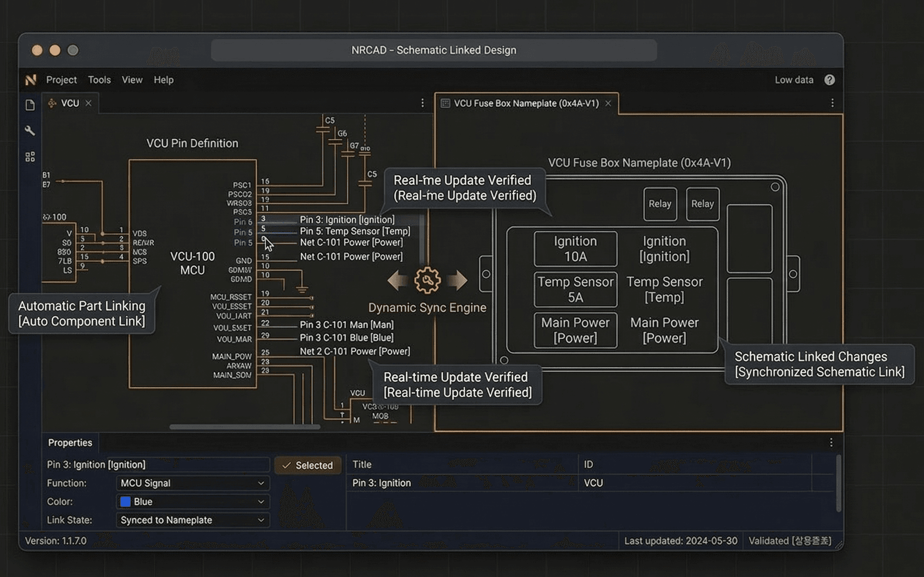Select the wrench tool in sidebar
924x577 pixels.
pyautogui.click(x=30, y=131)
